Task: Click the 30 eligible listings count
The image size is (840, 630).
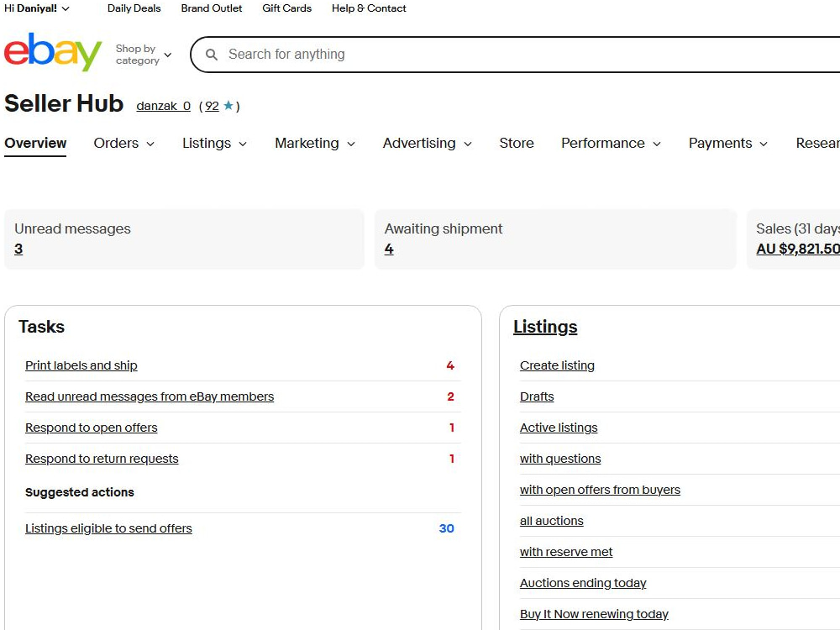Action: pyautogui.click(x=446, y=528)
